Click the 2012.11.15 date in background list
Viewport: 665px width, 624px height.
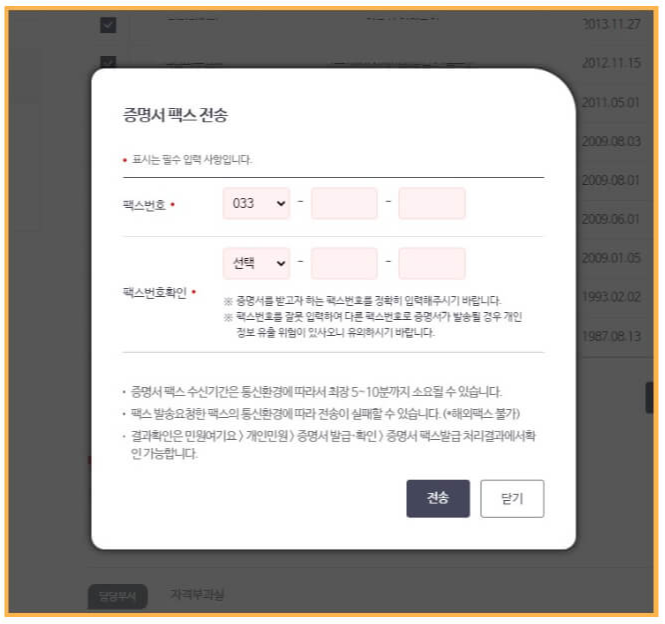pyautogui.click(x=611, y=63)
